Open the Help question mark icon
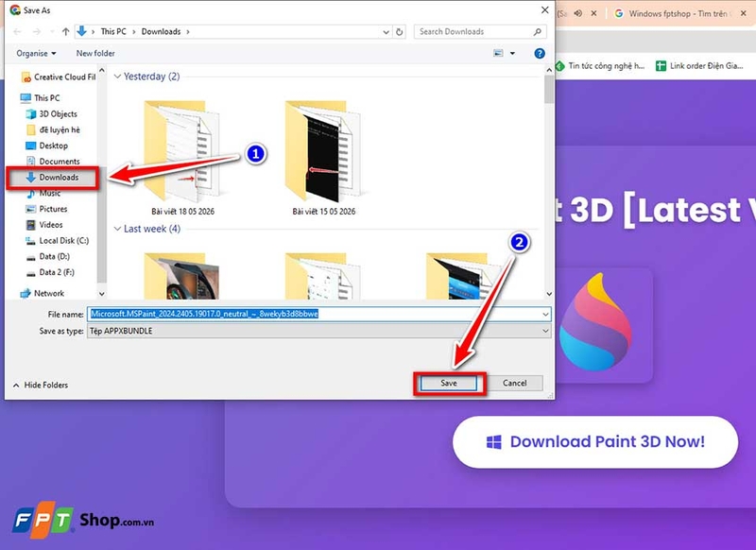 540,54
